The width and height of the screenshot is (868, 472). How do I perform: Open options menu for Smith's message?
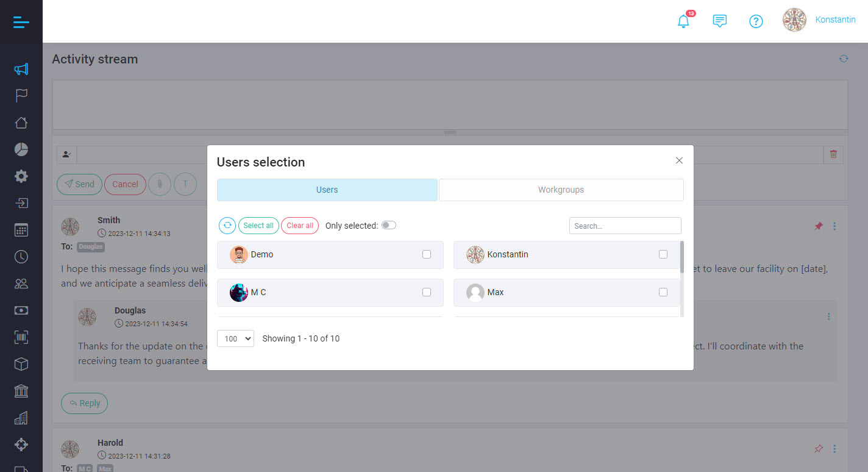pyautogui.click(x=834, y=226)
